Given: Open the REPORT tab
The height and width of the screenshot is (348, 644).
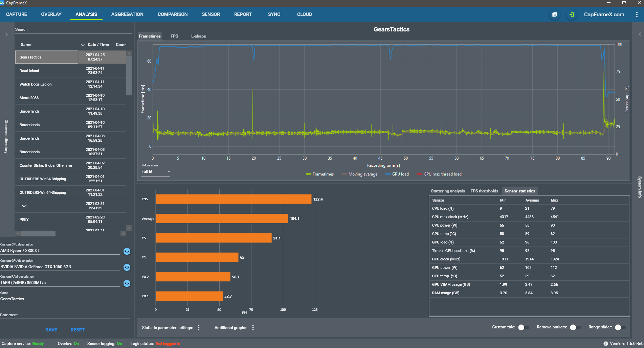Looking at the screenshot, I should click(x=243, y=14).
